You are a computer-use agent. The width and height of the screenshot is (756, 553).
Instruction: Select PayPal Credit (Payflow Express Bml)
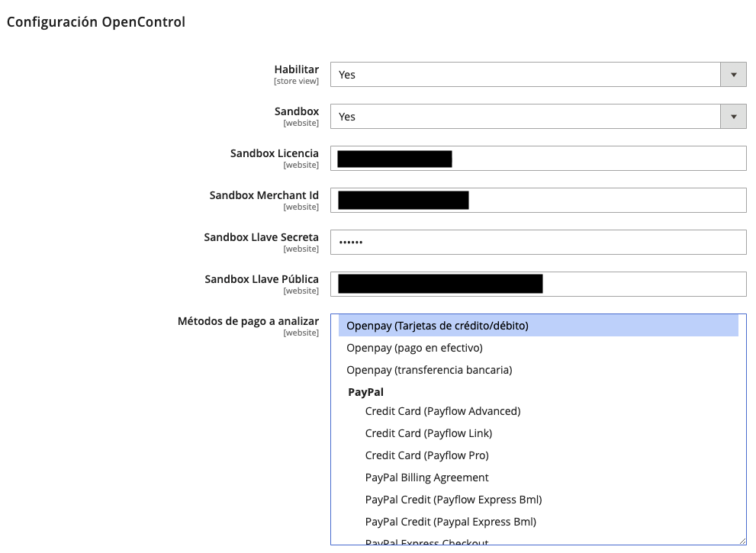tap(538, 500)
